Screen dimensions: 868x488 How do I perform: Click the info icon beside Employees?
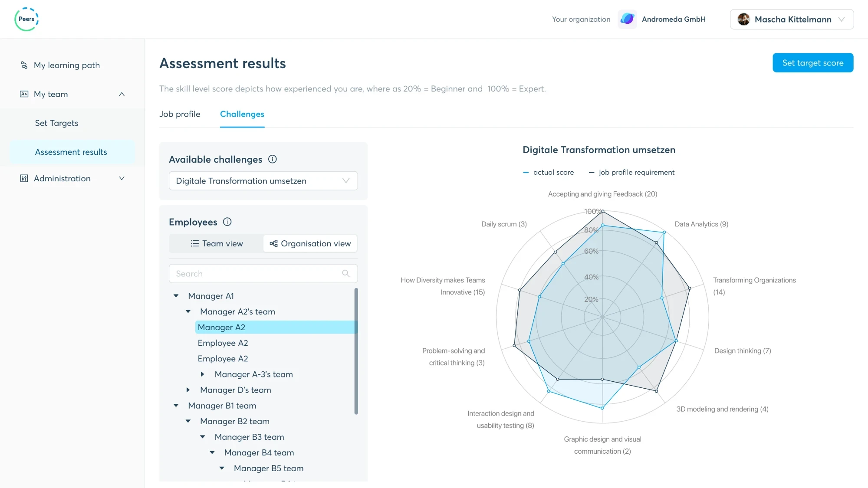pos(227,222)
